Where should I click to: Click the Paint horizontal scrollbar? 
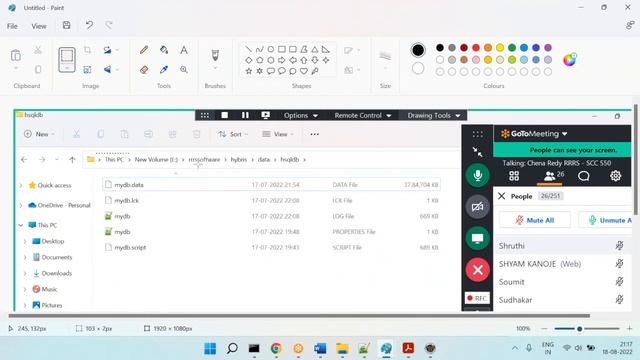click(x=299, y=316)
